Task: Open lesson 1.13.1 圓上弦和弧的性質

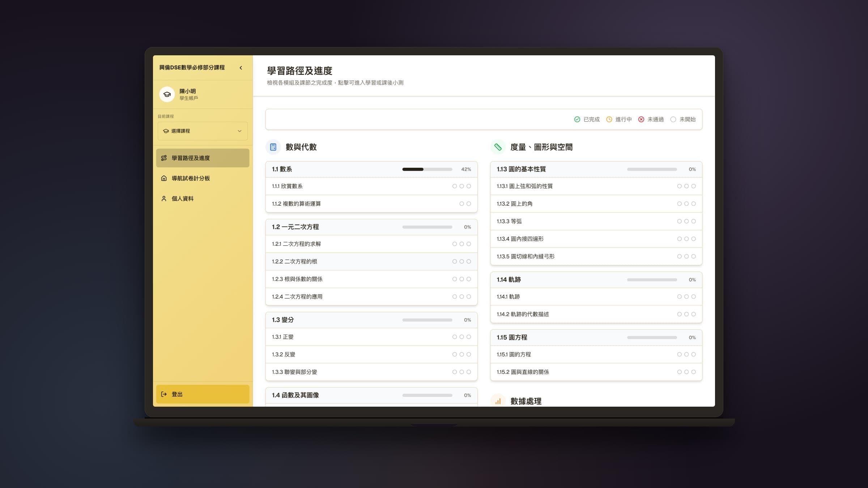Action: click(x=596, y=186)
